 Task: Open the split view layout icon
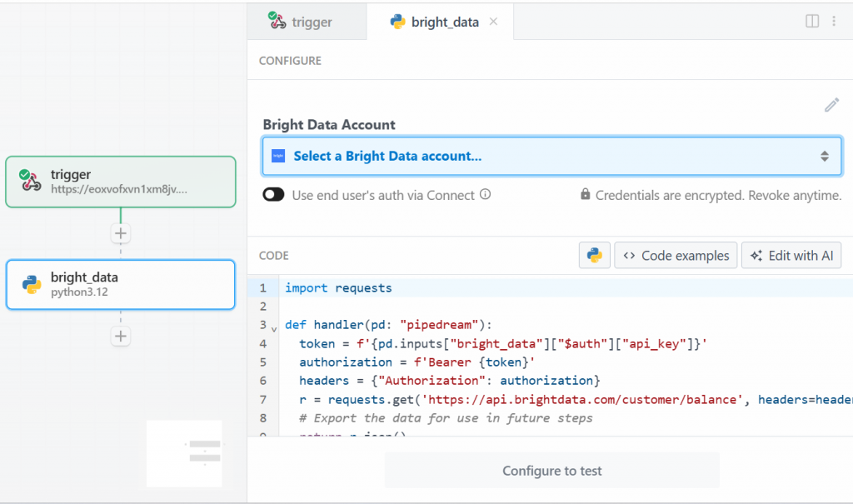pos(811,21)
